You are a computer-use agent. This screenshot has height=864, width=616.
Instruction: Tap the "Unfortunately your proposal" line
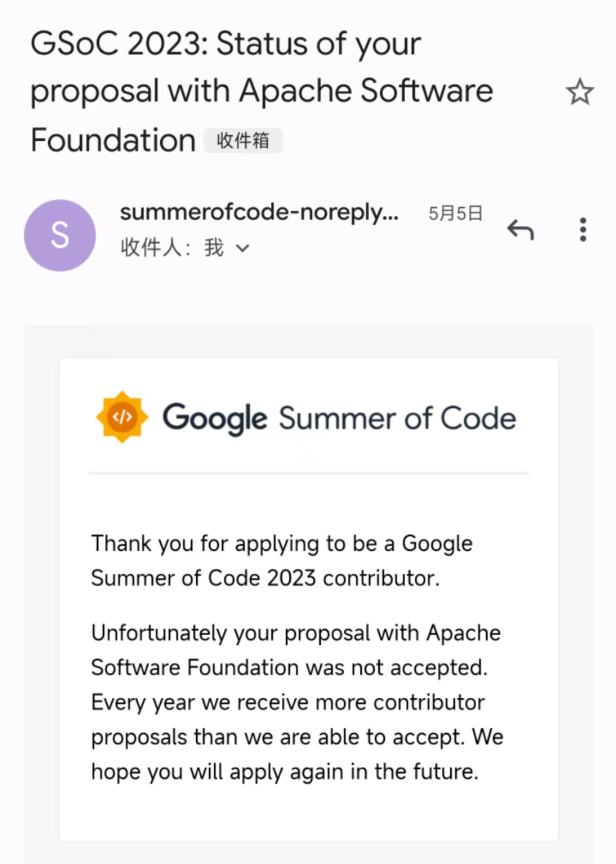296,633
